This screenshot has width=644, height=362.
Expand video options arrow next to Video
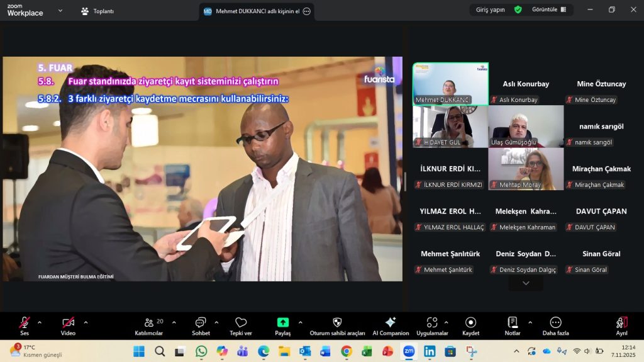(x=86, y=322)
